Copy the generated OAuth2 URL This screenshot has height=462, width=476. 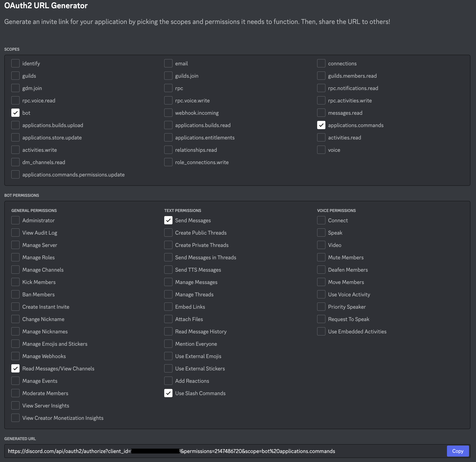457,451
